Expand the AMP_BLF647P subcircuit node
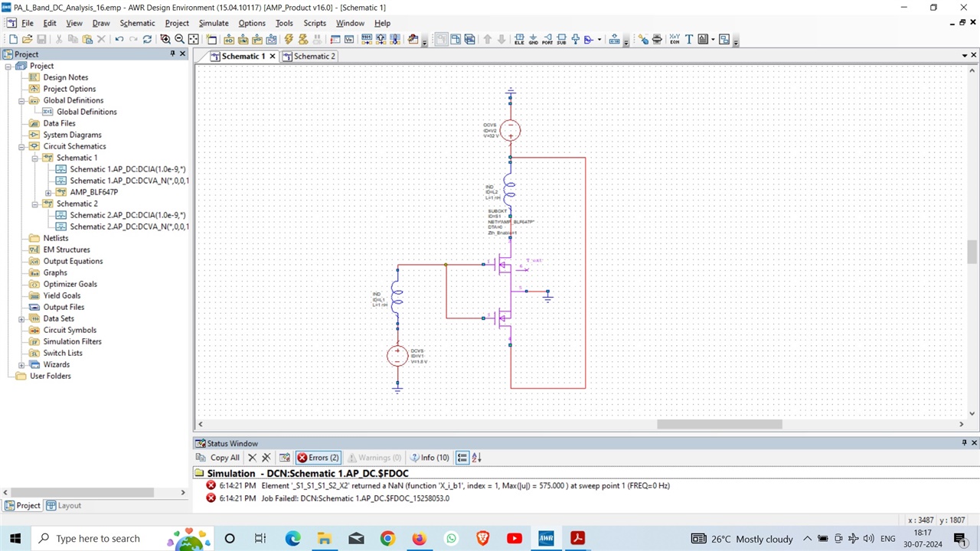 [48, 192]
